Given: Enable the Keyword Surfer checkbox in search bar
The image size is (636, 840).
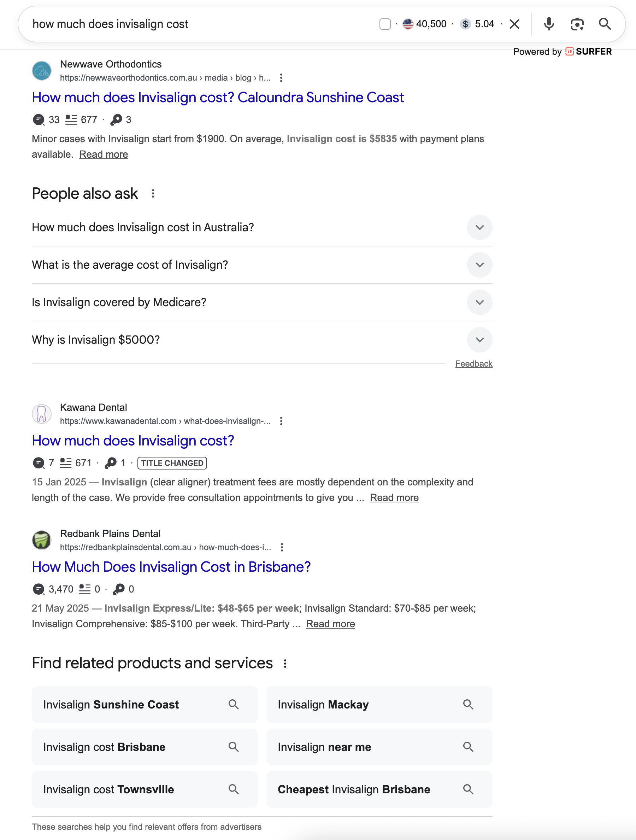Looking at the screenshot, I should coord(385,24).
